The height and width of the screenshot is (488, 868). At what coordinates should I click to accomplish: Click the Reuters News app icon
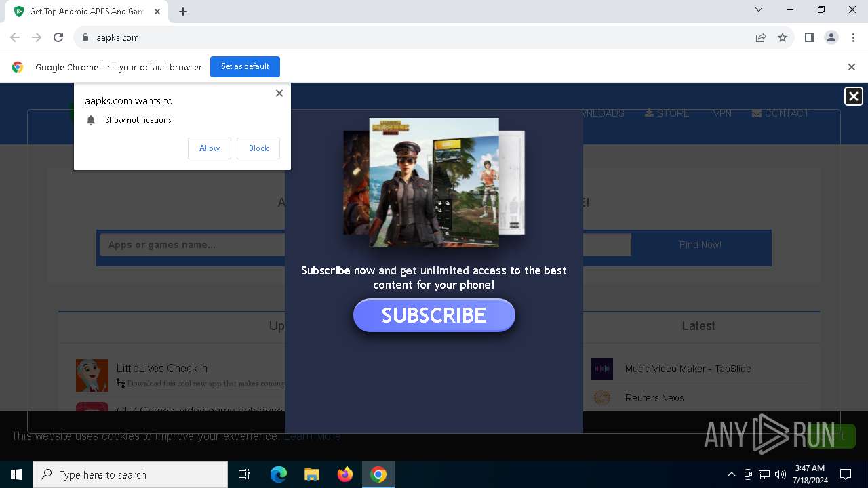pos(602,398)
